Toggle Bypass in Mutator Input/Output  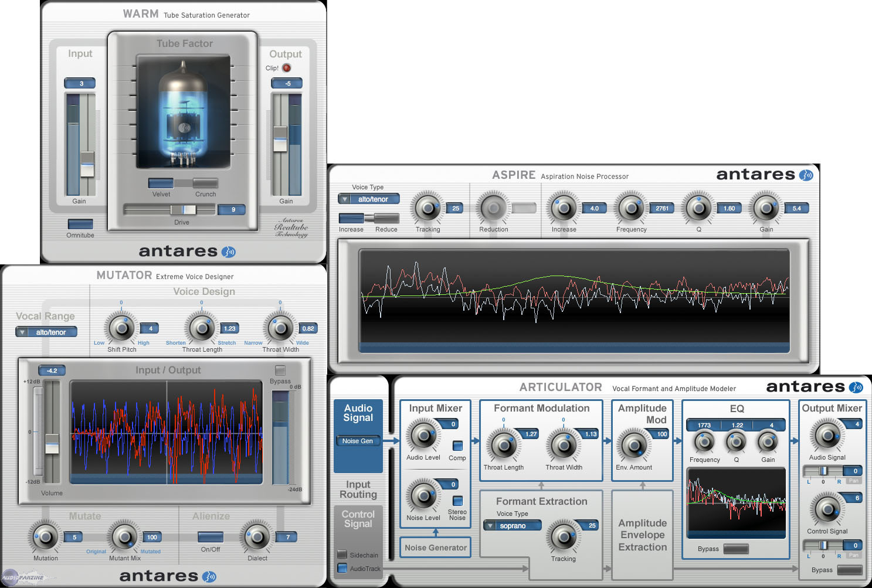pos(280,371)
